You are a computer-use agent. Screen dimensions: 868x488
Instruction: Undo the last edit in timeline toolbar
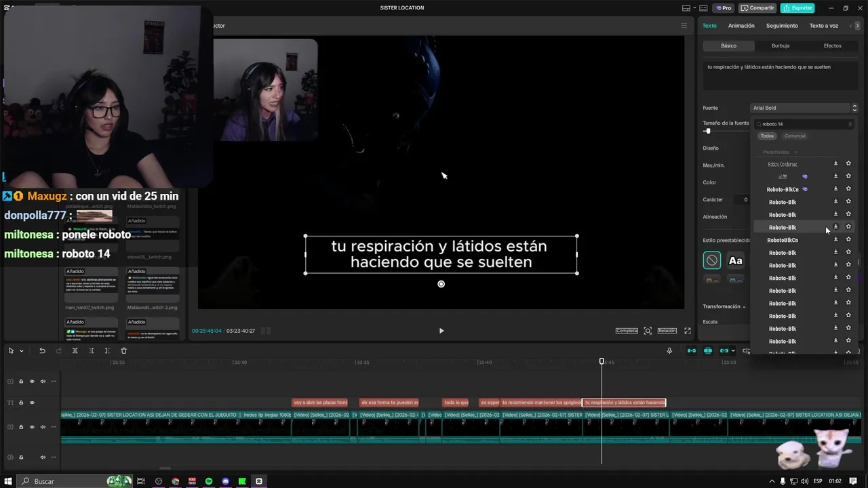click(x=42, y=350)
